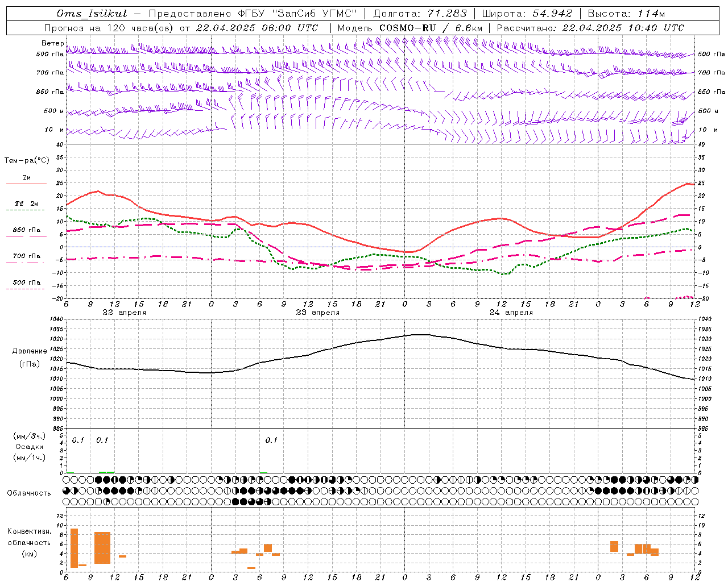The width and height of the screenshot is (728, 582).
Task: Click the Модель COSMO-RU / 6.6км label
Action: click(x=409, y=28)
